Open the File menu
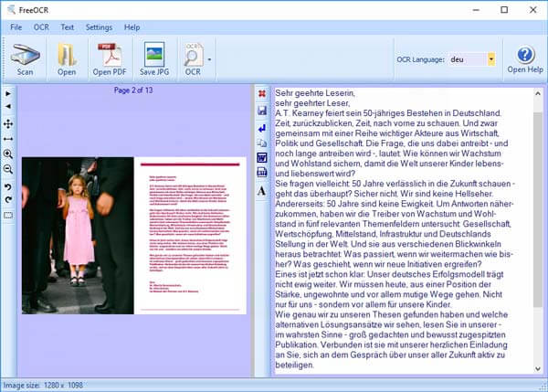 pyautogui.click(x=16, y=27)
